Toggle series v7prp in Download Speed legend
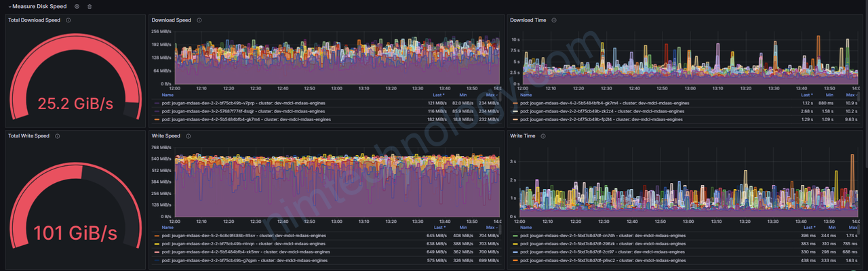Screen dimensions: 868x271 tap(241, 103)
